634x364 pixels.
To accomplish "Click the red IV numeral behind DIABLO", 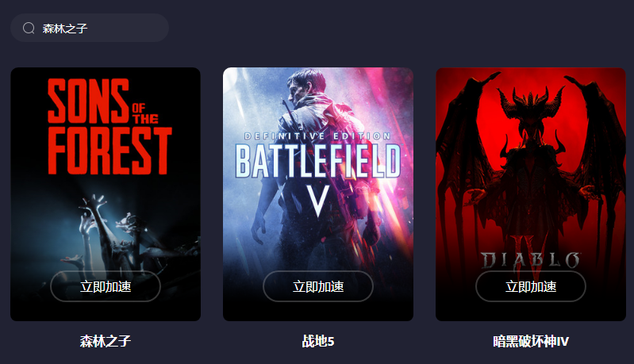I will 531,248.
